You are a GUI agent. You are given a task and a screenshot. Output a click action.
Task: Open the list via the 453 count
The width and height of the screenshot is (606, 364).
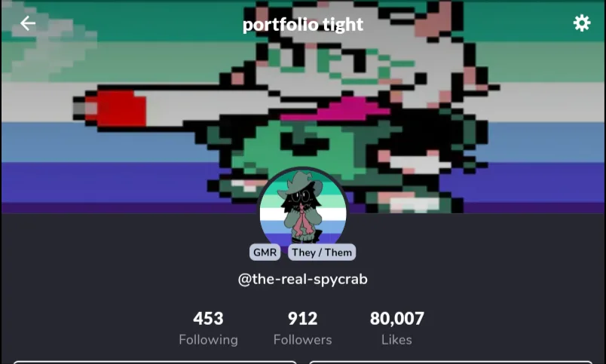click(x=208, y=318)
